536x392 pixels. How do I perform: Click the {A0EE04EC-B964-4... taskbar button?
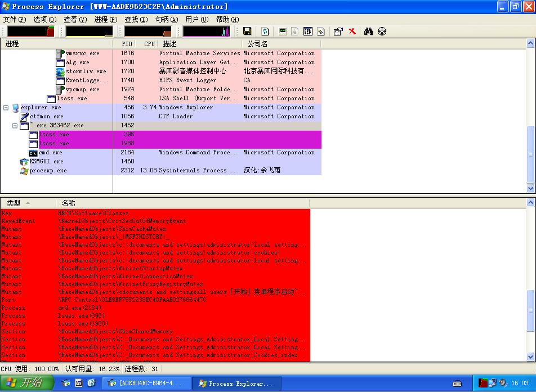coord(147,384)
